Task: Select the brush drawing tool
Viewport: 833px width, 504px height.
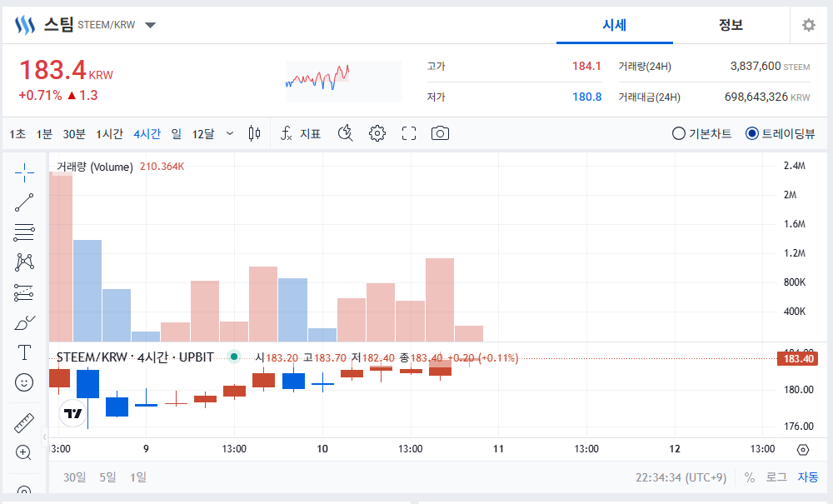Action: coord(24,322)
